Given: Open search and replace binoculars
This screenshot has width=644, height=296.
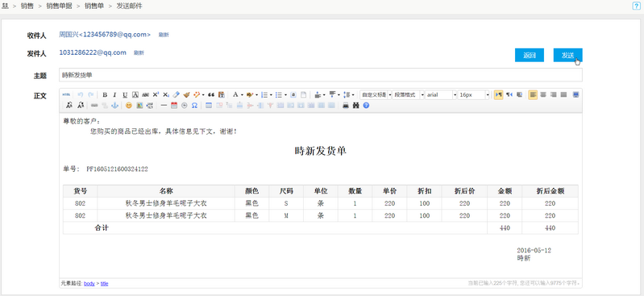Looking at the screenshot, I should (355, 105).
